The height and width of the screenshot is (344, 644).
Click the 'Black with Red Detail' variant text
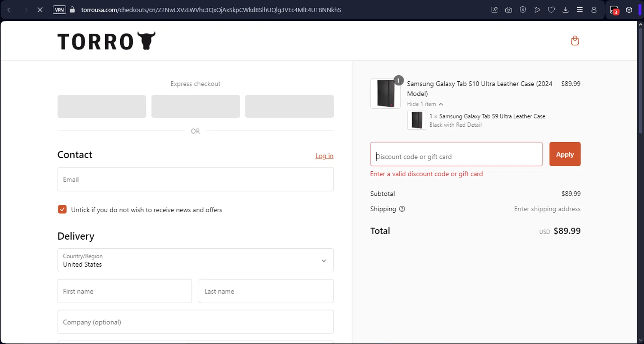(456, 125)
